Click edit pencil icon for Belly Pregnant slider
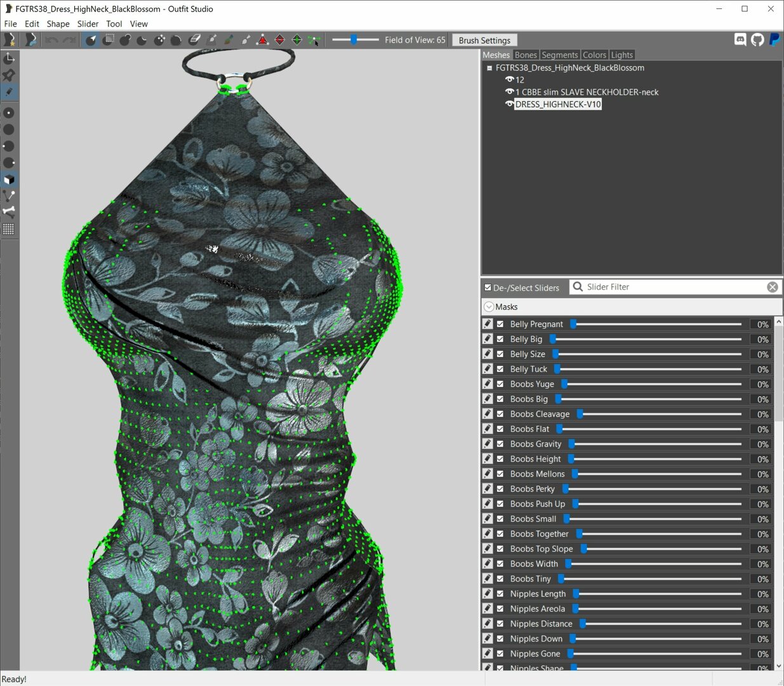This screenshot has width=784, height=686. [488, 324]
